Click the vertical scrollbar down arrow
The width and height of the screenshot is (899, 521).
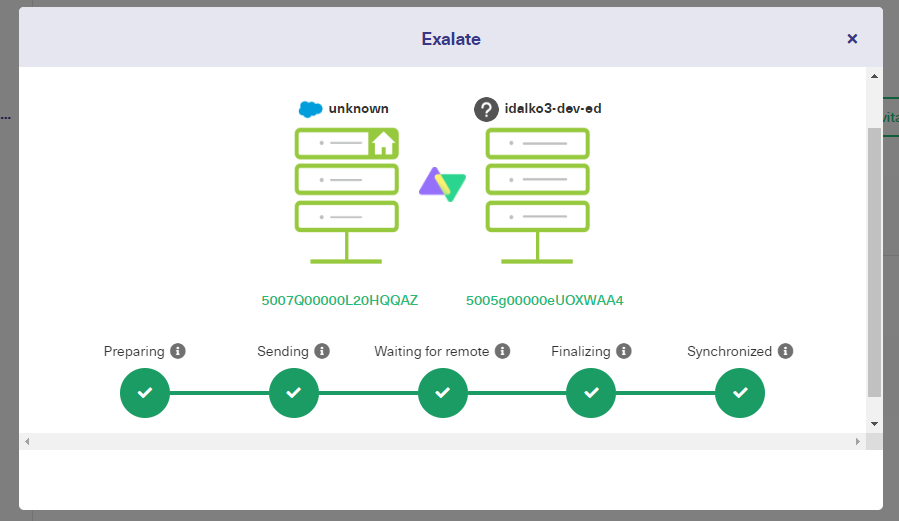tap(874, 424)
